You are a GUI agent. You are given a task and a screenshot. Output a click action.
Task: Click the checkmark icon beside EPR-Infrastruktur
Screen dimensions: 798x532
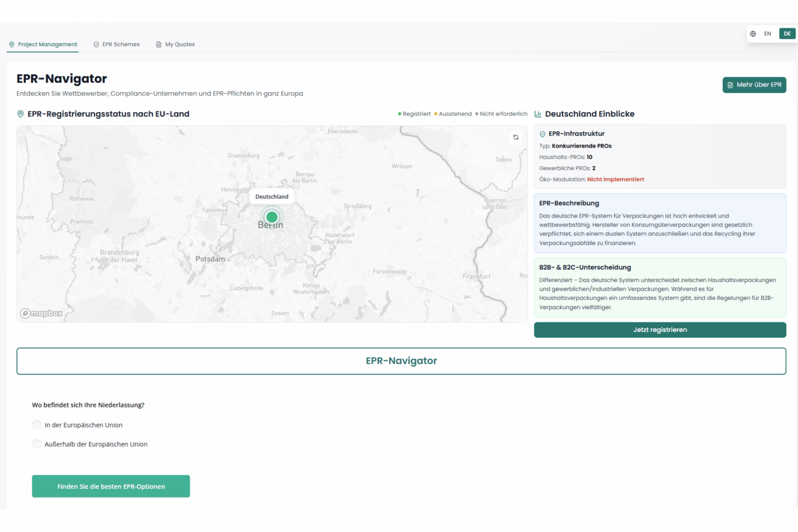coord(542,133)
